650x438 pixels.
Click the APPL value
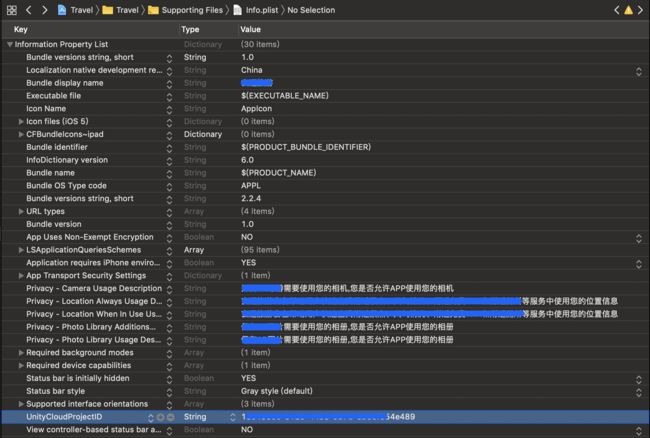(251, 186)
